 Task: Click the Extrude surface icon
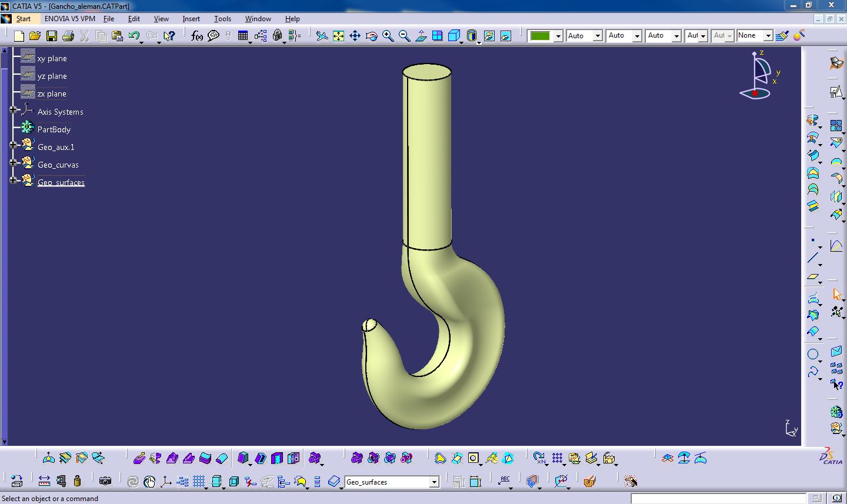coord(813,121)
